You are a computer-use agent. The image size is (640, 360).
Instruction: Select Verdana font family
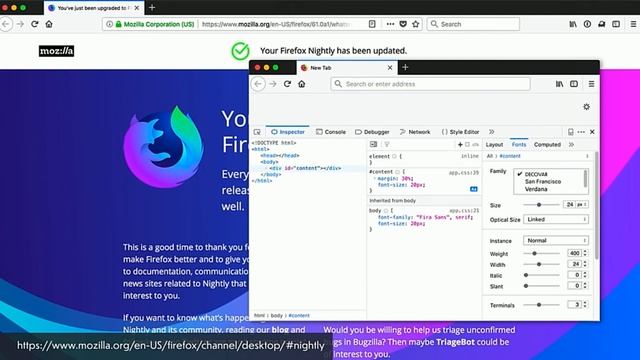pos(536,189)
